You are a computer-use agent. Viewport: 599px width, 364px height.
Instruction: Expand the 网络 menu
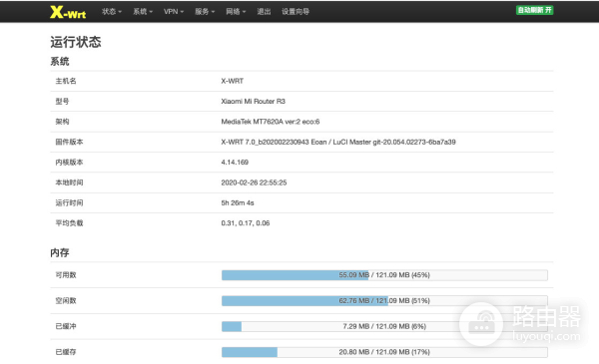coord(236,11)
